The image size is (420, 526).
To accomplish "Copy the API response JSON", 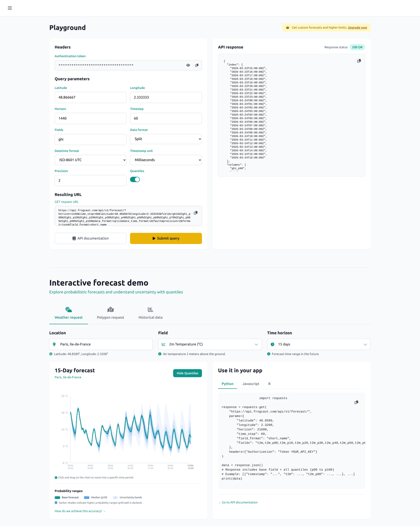I will pos(359,61).
